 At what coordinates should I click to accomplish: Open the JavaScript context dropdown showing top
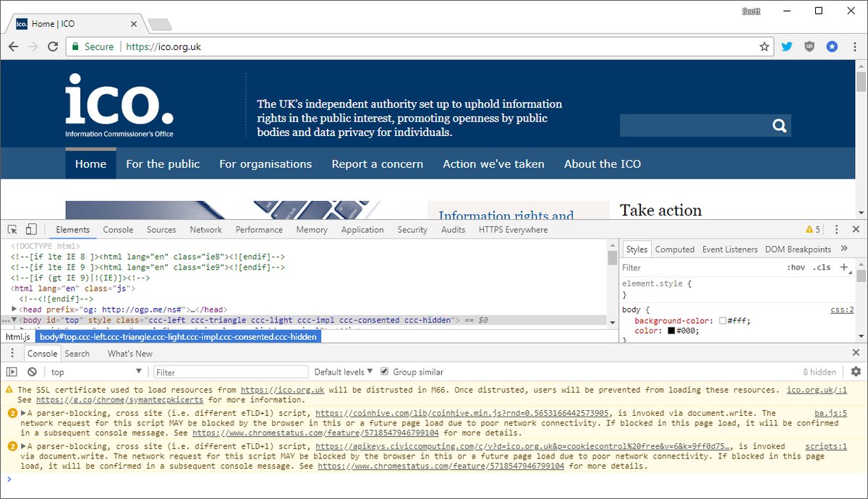(x=97, y=372)
